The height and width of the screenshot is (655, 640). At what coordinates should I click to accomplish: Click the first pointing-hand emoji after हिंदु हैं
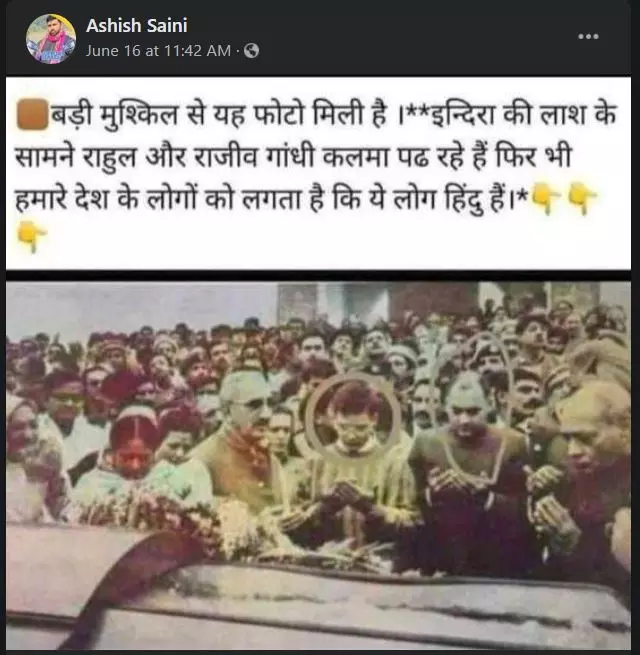[x=547, y=198]
